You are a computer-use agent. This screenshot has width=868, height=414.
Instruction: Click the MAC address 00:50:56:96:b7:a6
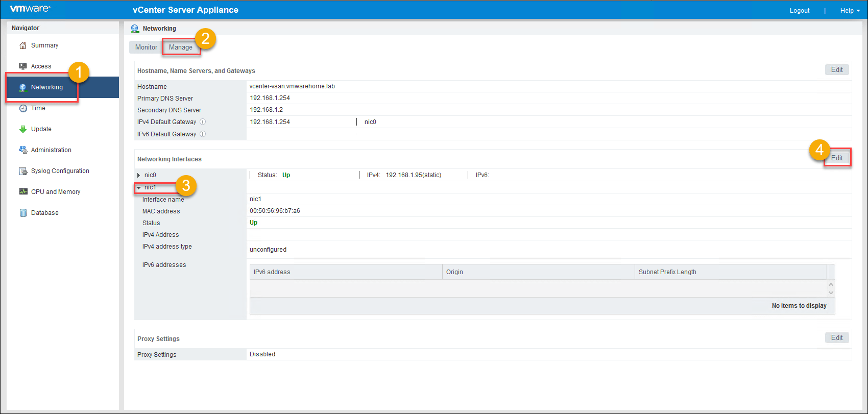275,211
